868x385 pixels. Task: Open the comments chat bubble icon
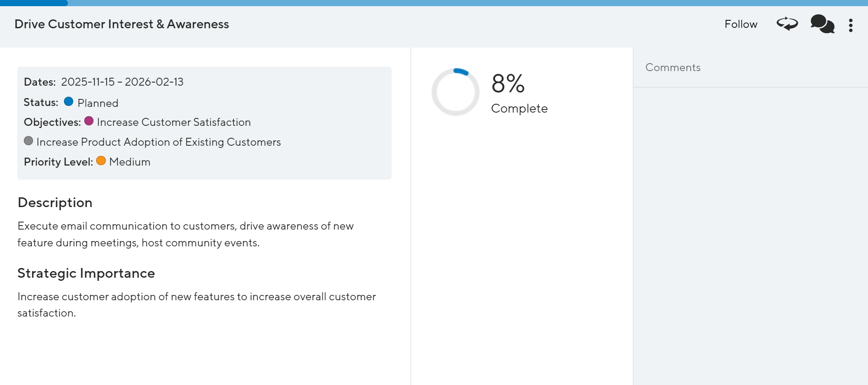click(822, 24)
